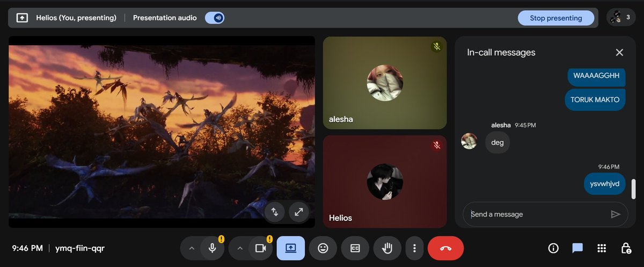The width and height of the screenshot is (644, 267).
Task: Click the 'ysvwhjvd' chat message
Action: coord(605,184)
